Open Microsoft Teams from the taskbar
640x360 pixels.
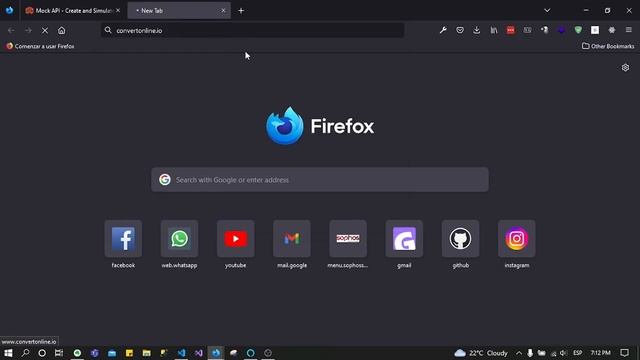pyautogui.click(x=95, y=353)
